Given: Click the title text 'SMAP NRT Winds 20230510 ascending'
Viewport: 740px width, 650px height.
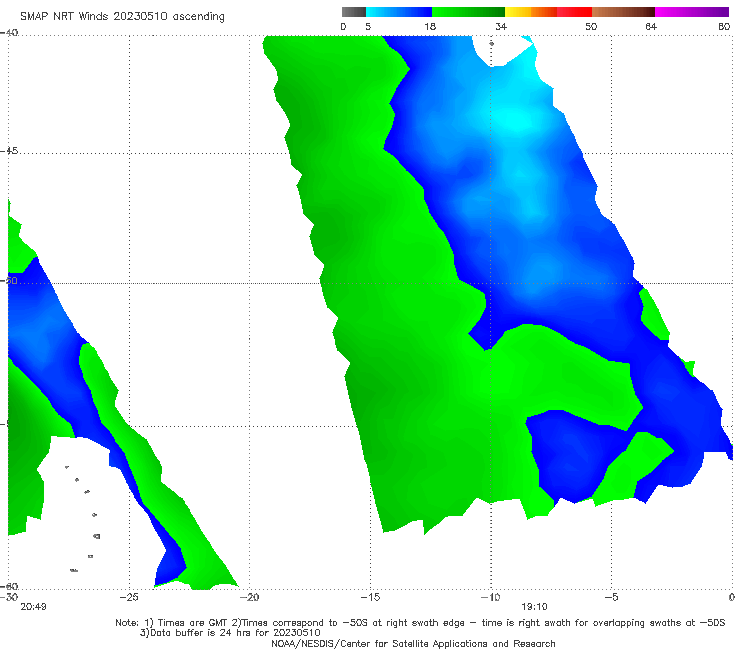Looking at the screenshot, I should tap(122, 16).
